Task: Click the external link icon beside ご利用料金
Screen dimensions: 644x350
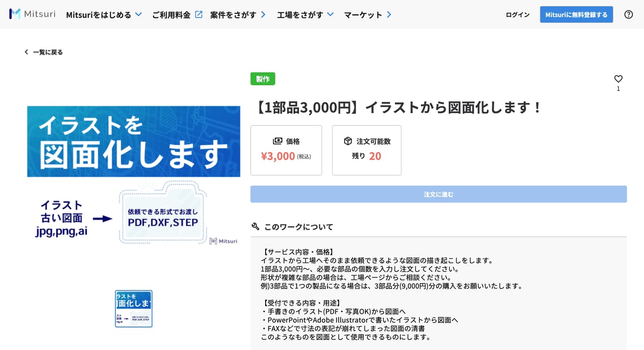Action: tap(199, 14)
